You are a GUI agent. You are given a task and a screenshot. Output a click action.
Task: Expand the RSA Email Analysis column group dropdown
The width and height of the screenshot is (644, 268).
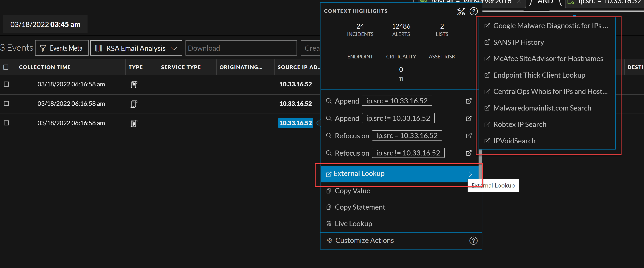pos(136,48)
